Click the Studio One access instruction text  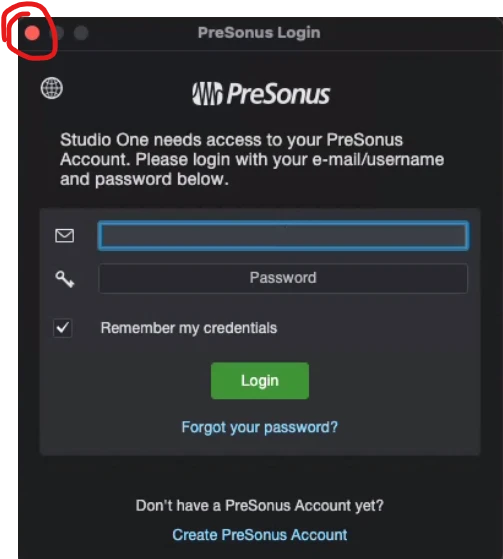252,159
